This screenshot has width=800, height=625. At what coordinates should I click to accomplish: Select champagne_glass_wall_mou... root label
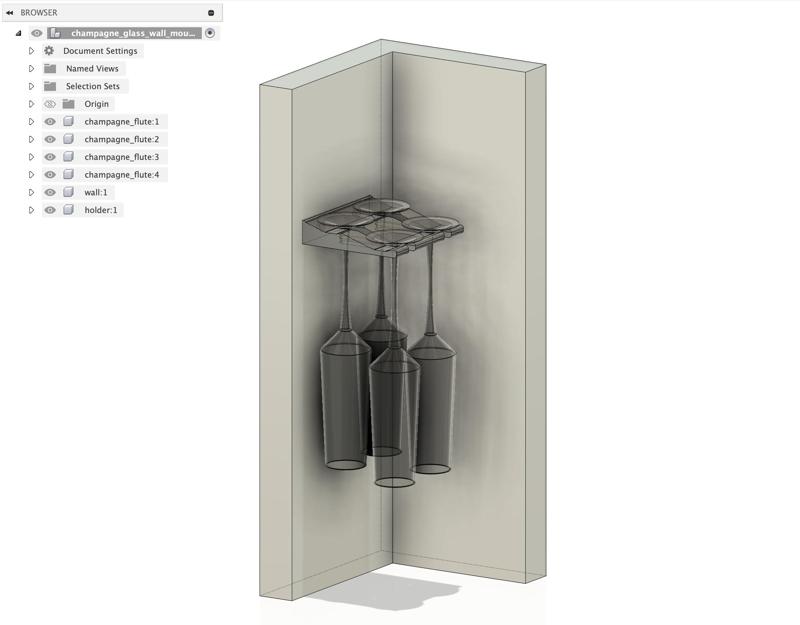133,33
